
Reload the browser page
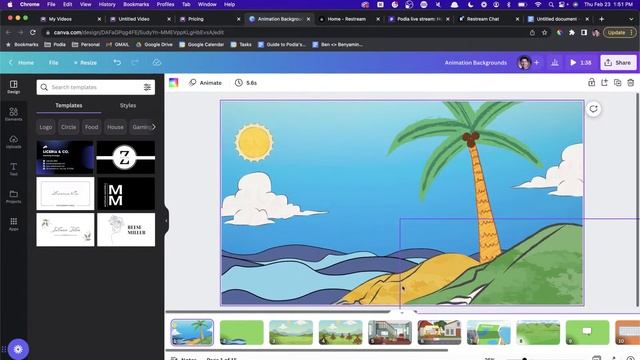(33, 32)
